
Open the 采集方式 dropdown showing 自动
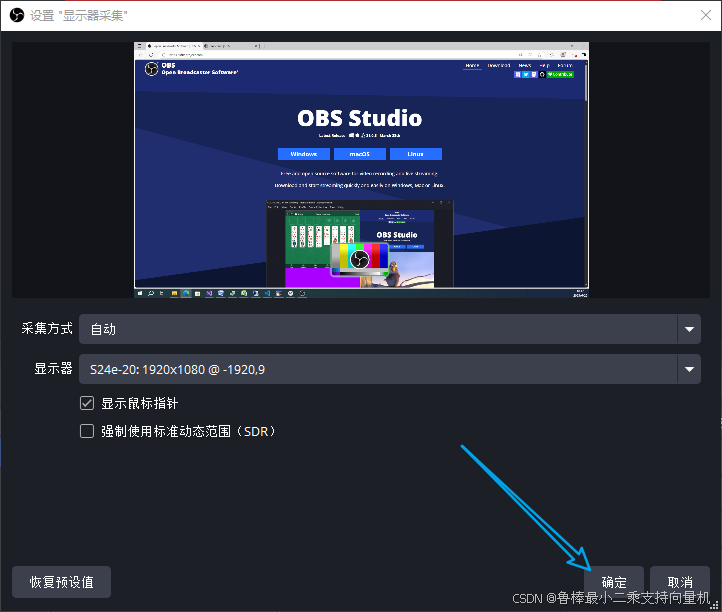[x=390, y=329]
